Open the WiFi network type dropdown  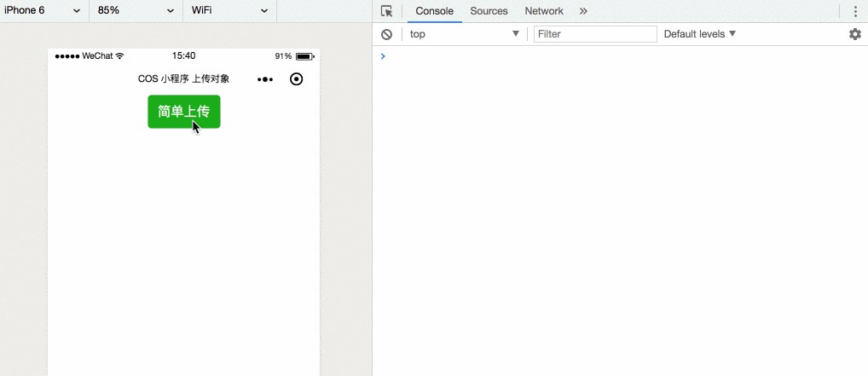(x=229, y=11)
